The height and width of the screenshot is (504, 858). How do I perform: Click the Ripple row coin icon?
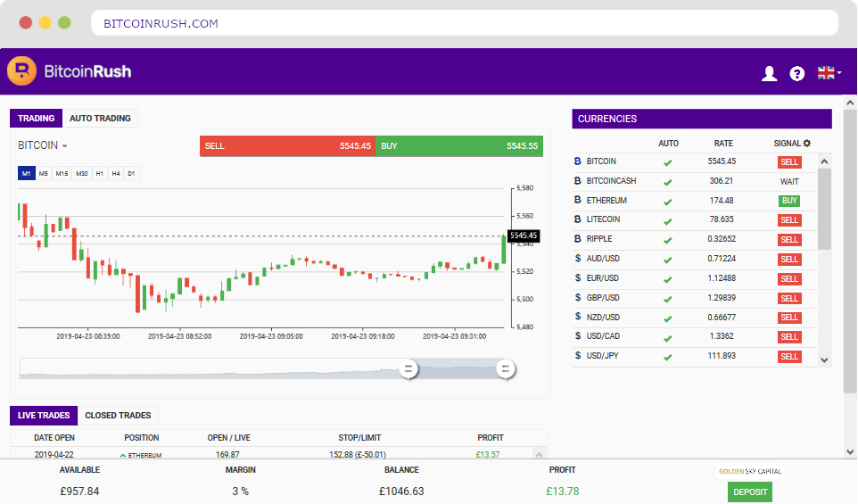tap(577, 239)
